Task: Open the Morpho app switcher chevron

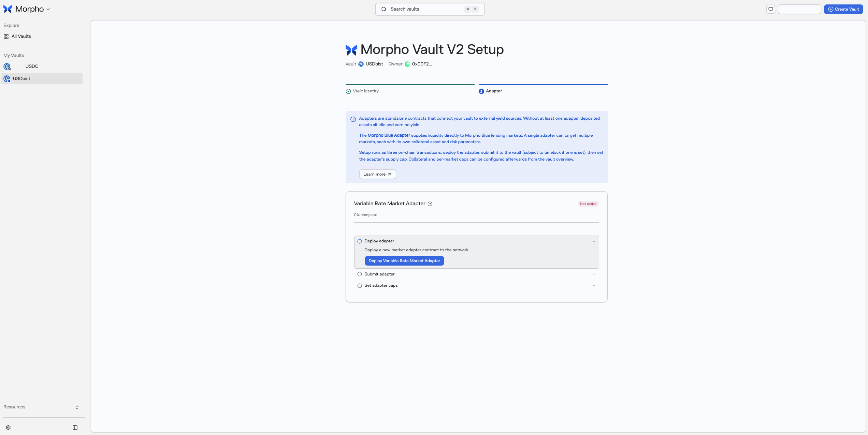Action: click(x=48, y=9)
